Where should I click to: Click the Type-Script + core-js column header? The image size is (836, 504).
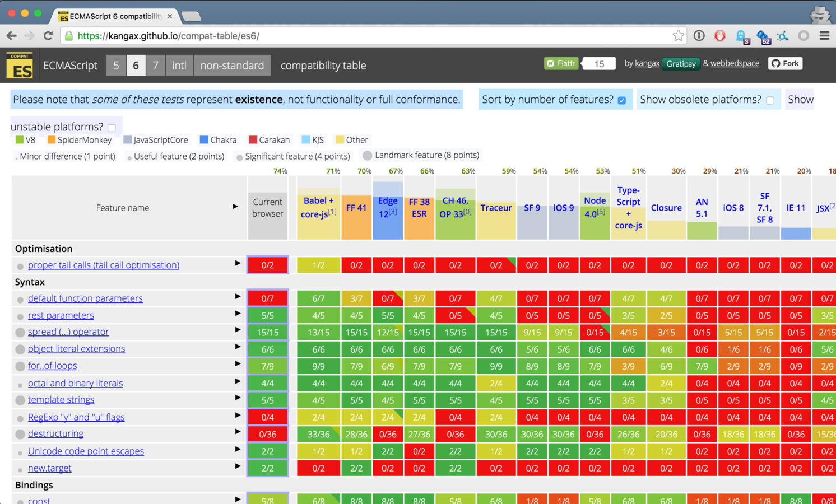(x=628, y=208)
